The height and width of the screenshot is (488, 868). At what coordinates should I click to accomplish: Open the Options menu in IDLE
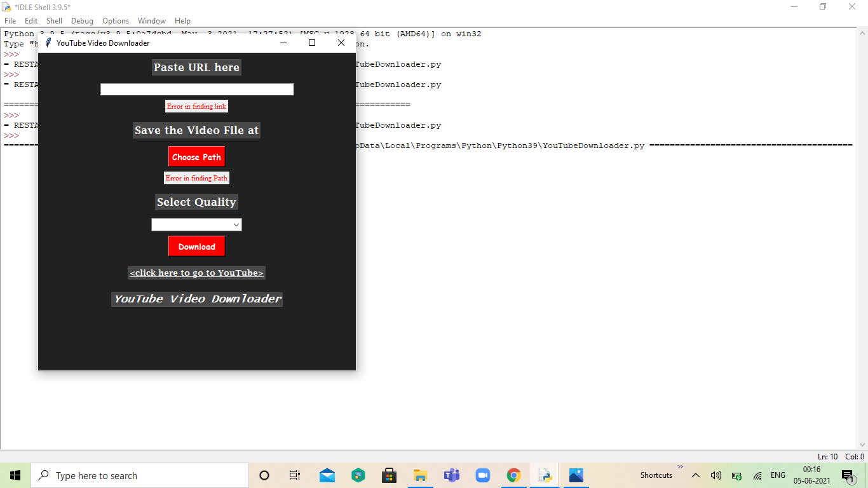click(x=115, y=20)
